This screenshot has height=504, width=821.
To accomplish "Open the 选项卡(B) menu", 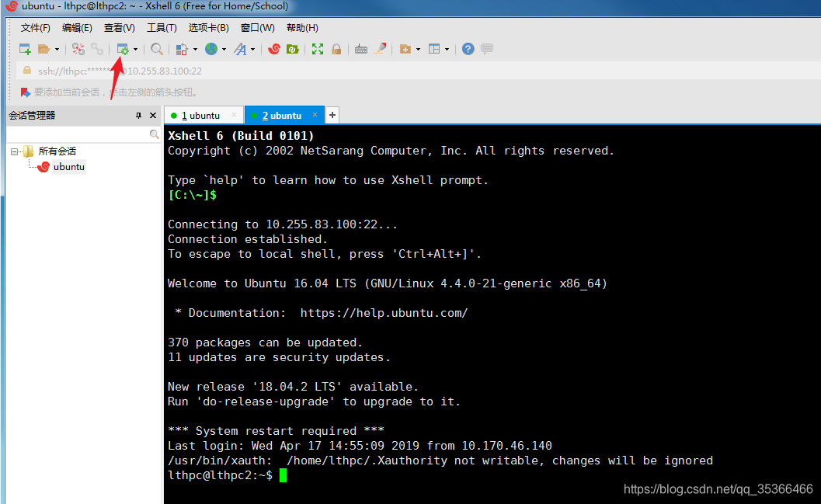I will [x=208, y=28].
